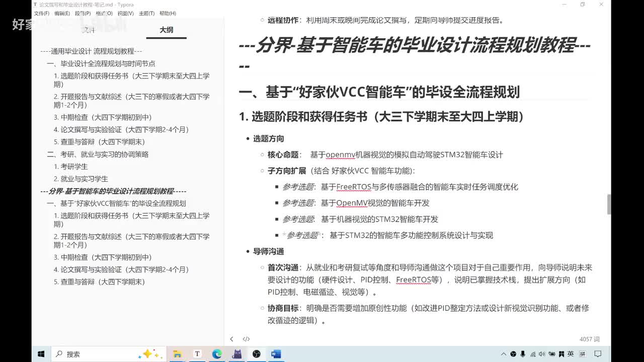Open the 视图(V) menu
The image size is (644, 362).
pos(125,14)
